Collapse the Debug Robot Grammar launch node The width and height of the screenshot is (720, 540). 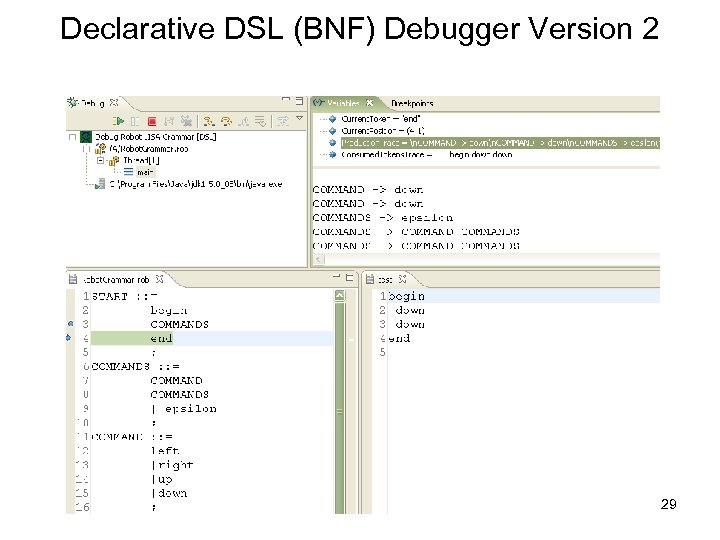[72, 137]
